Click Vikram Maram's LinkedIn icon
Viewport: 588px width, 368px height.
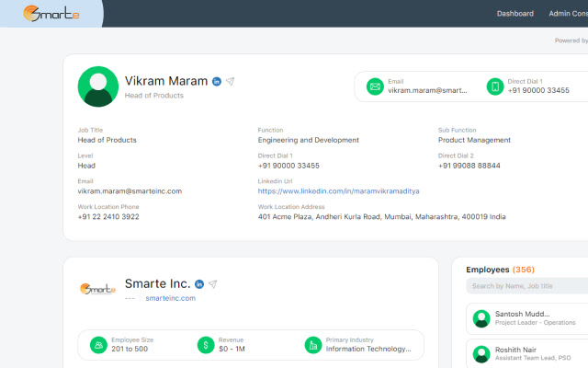pyautogui.click(x=217, y=82)
